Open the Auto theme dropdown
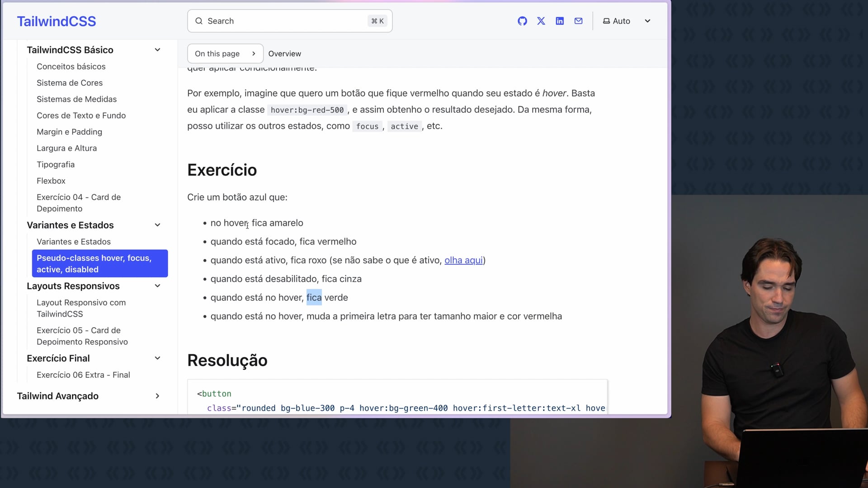 pyautogui.click(x=627, y=21)
